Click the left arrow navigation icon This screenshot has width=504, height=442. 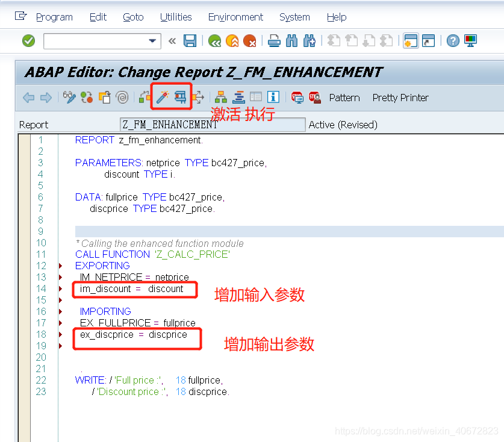[x=29, y=98]
